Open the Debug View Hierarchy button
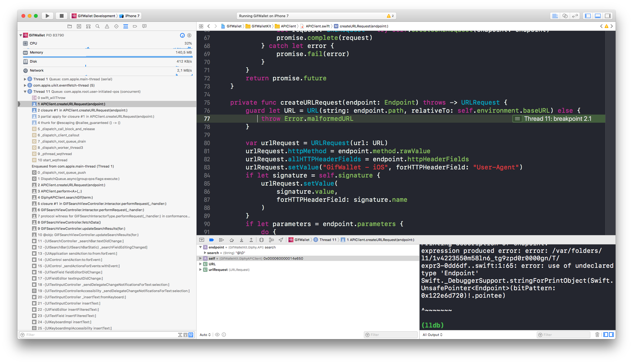633x364 pixels. (x=261, y=240)
